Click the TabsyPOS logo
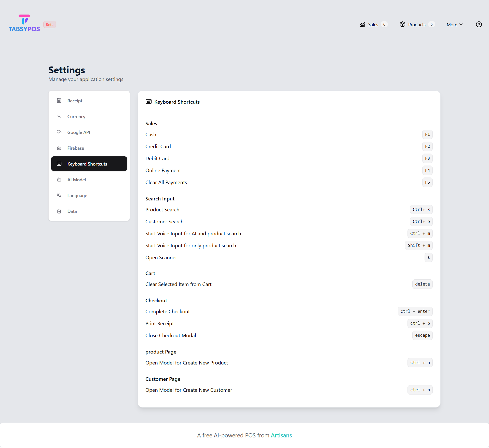 [24, 23]
